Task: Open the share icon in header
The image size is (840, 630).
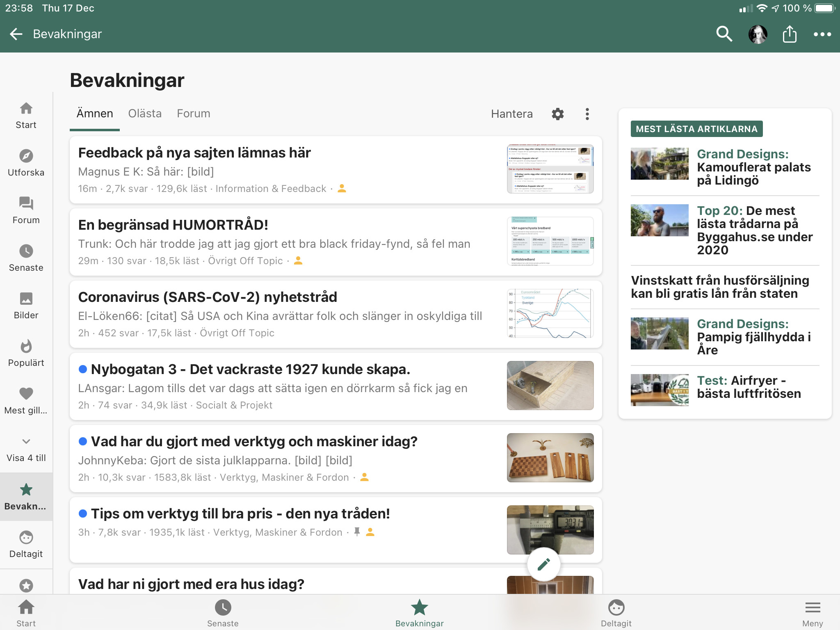Action: (789, 34)
